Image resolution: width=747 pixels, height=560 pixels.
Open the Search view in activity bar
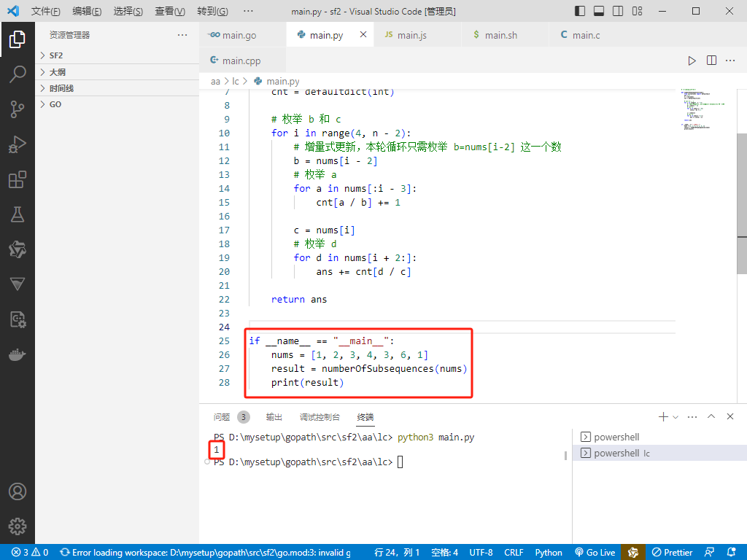pyautogui.click(x=18, y=74)
